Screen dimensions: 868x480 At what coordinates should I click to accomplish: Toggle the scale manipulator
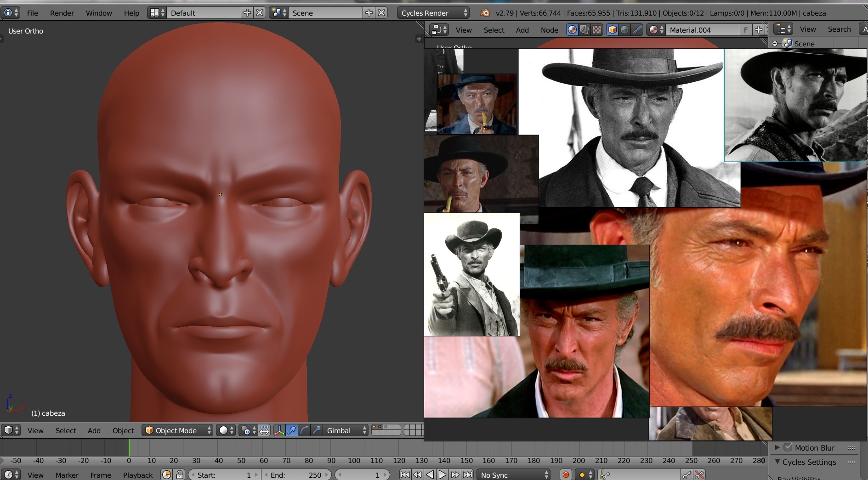click(x=317, y=430)
